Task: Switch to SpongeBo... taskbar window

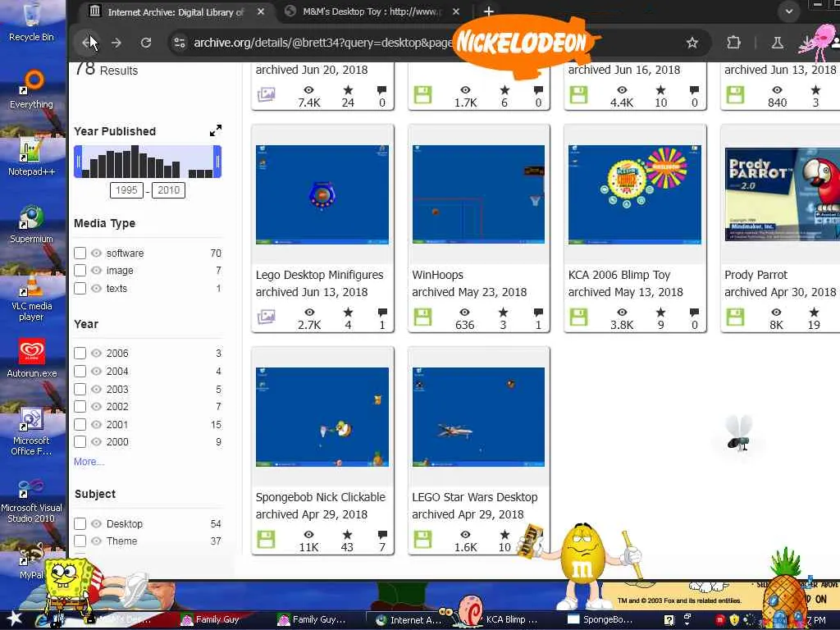Action: pyautogui.click(x=600, y=619)
